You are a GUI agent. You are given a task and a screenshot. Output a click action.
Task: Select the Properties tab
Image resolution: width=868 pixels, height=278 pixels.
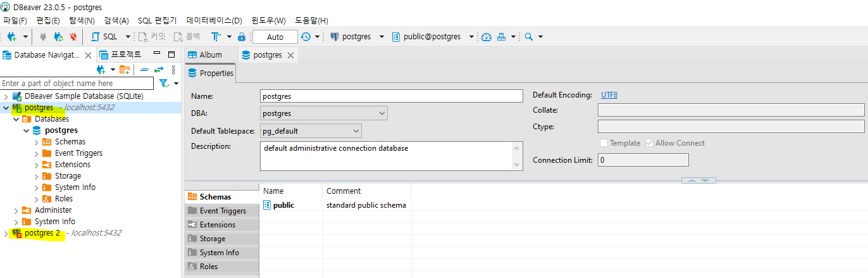pos(211,73)
